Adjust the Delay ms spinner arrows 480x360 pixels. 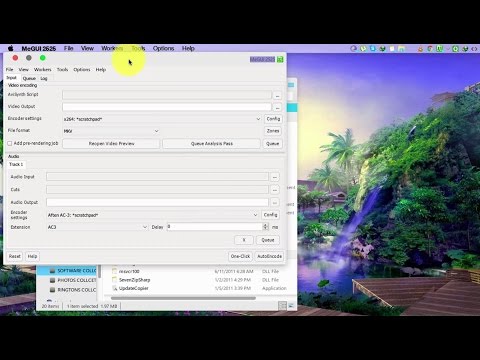pyautogui.click(x=265, y=227)
